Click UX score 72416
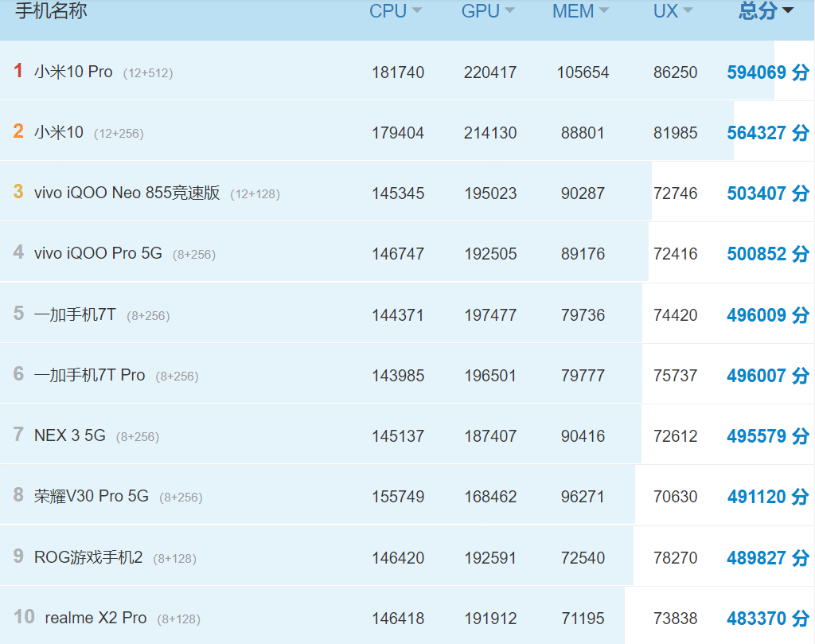This screenshot has height=644, width=815. point(675,254)
